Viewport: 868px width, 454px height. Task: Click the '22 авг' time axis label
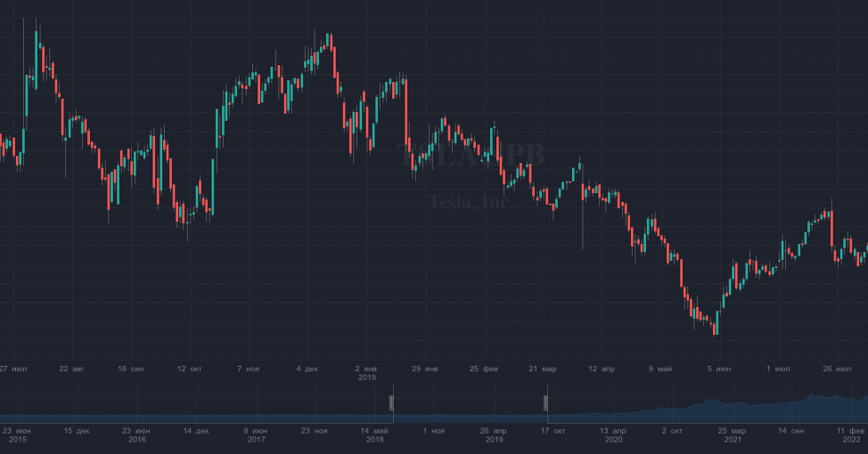point(71,369)
